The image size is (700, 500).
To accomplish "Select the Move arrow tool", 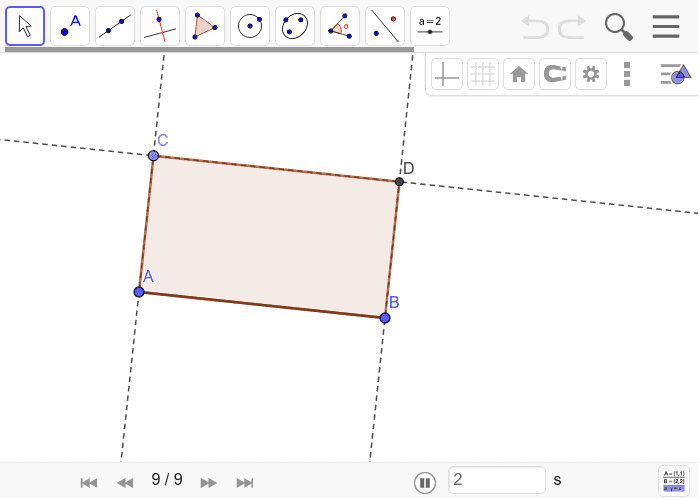I will click(25, 26).
